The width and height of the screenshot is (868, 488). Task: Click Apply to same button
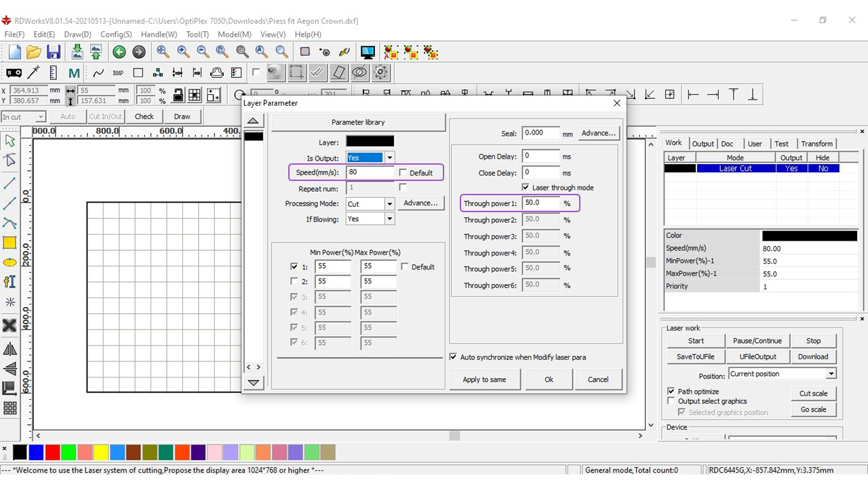484,380
